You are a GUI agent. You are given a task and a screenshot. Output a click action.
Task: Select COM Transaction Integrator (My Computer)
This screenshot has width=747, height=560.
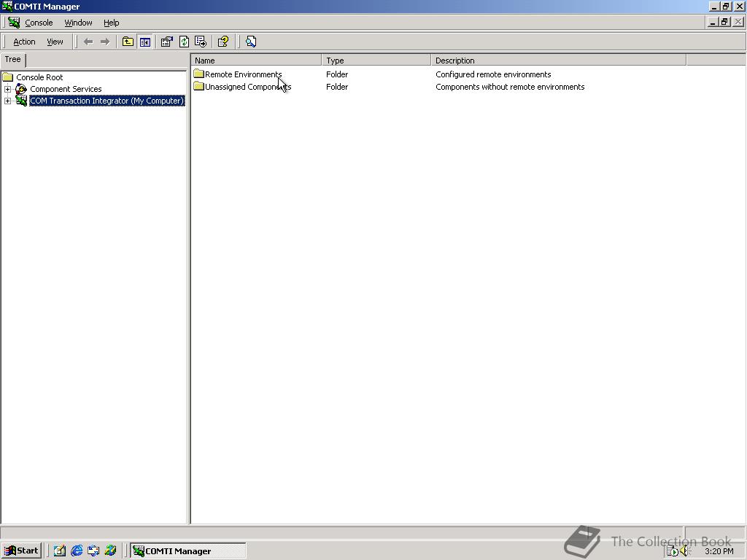click(x=107, y=101)
